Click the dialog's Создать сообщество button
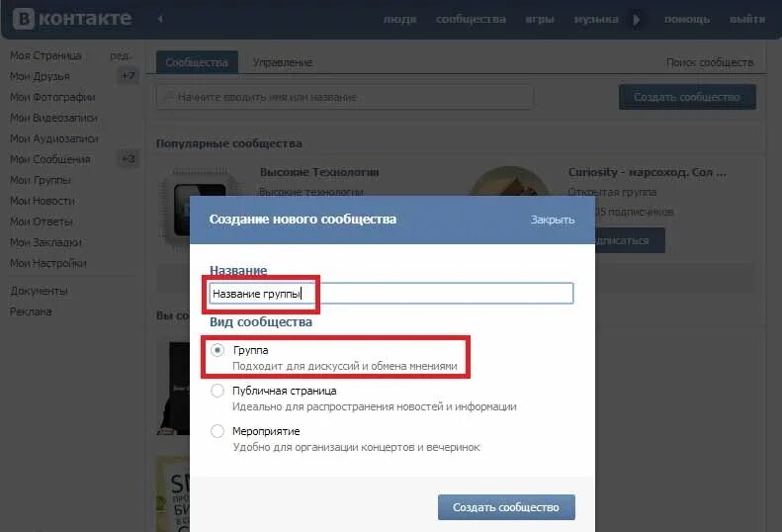 pyautogui.click(x=506, y=507)
